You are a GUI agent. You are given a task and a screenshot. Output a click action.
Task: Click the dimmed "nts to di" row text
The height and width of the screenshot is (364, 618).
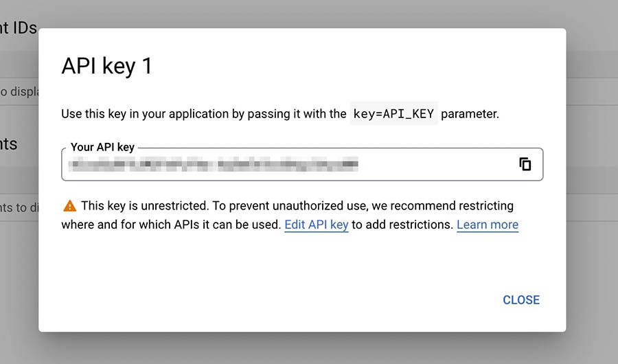[19, 207]
